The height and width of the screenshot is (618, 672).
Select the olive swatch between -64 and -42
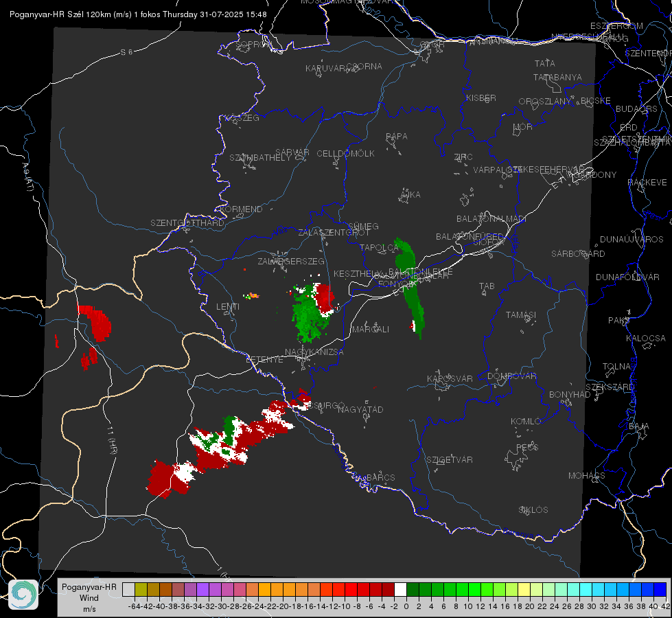coord(141,590)
